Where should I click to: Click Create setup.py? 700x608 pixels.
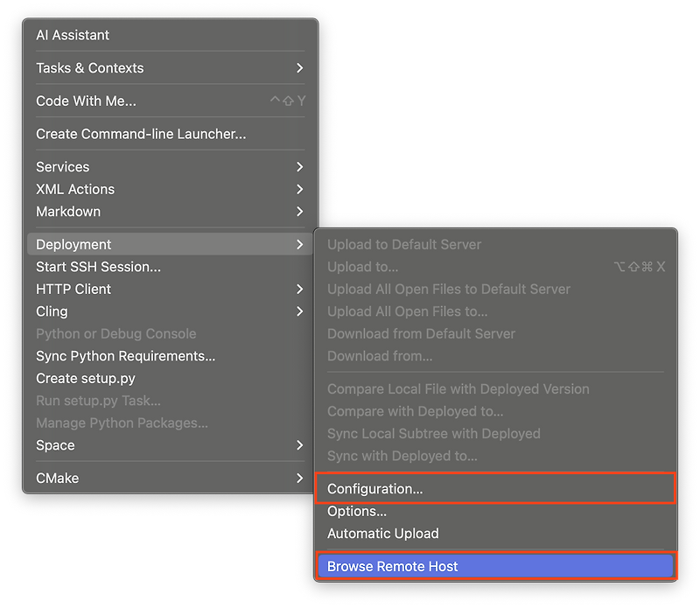tap(86, 379)
